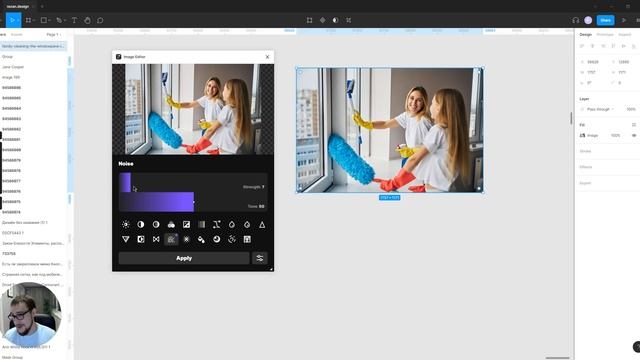Viewport: 640px width, 360px height.
Task: Select the highlighted Noise filter icon
Action: pos(171,239)
